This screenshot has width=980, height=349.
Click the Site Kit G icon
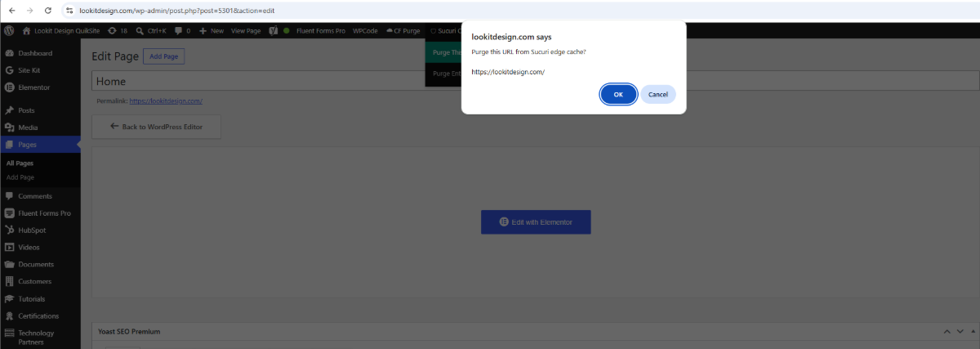click(9, 70)
